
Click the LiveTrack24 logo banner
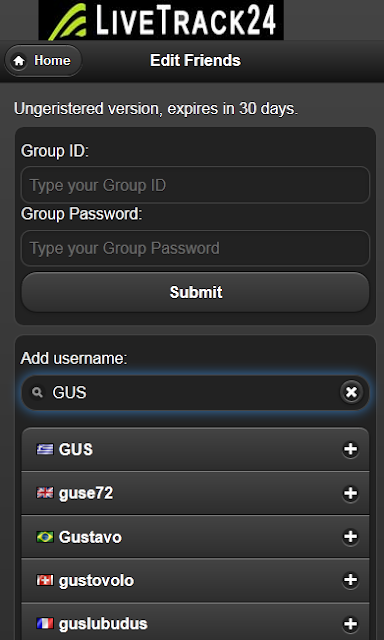point(161,20)
